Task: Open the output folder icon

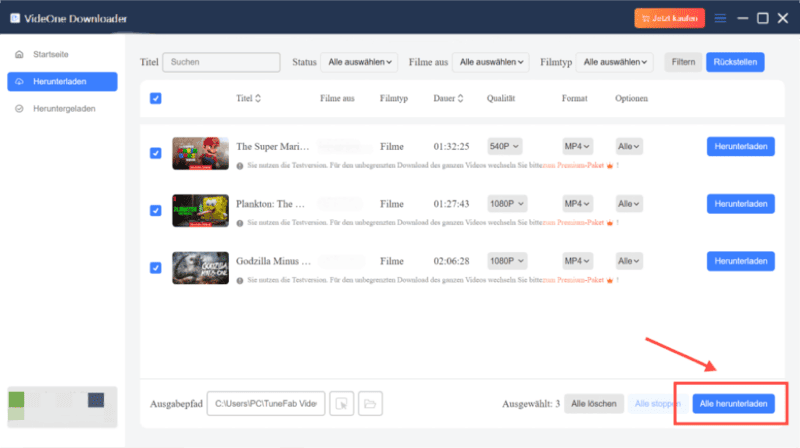Action: point(370,404)
